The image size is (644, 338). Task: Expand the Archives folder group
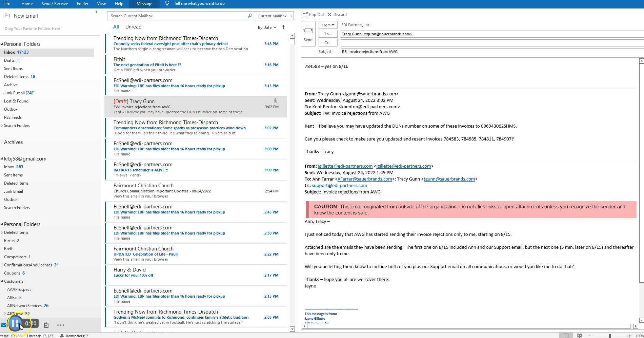tap(2, 142)
